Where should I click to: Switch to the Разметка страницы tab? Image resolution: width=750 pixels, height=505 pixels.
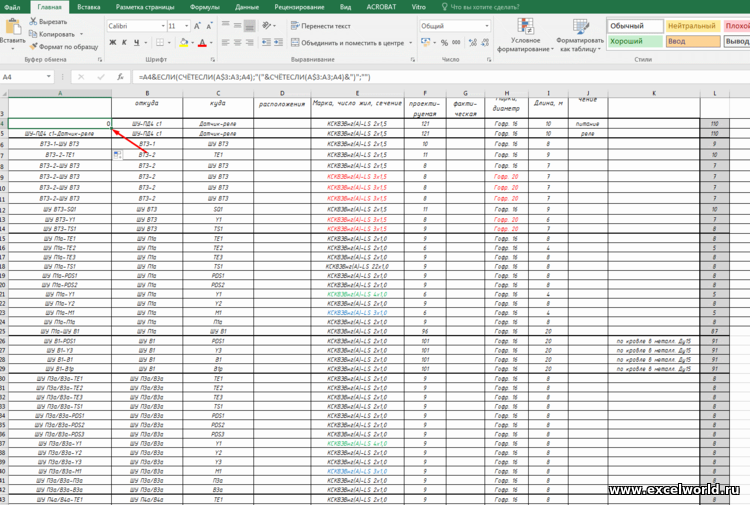(145, 7)
